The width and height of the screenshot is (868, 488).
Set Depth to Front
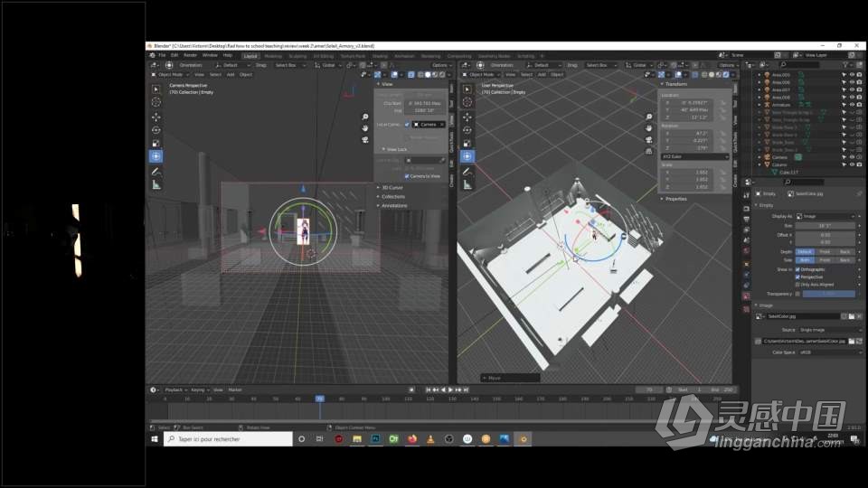pyautogui.click(x=825, y=252)
